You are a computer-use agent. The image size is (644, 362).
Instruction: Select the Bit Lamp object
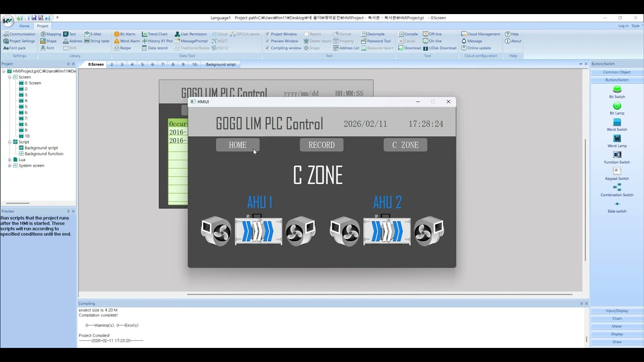tap(617, 109)
